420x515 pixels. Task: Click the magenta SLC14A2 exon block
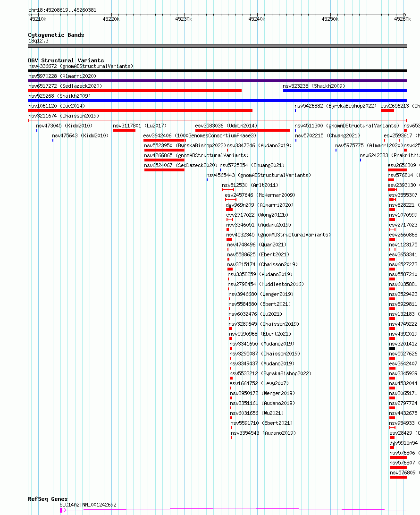[61, 510]
